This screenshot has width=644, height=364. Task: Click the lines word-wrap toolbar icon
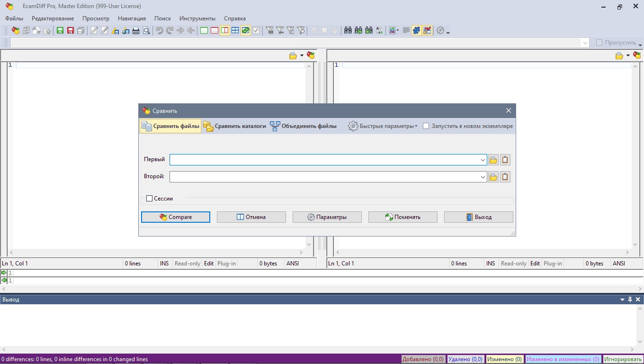point(406,30)
